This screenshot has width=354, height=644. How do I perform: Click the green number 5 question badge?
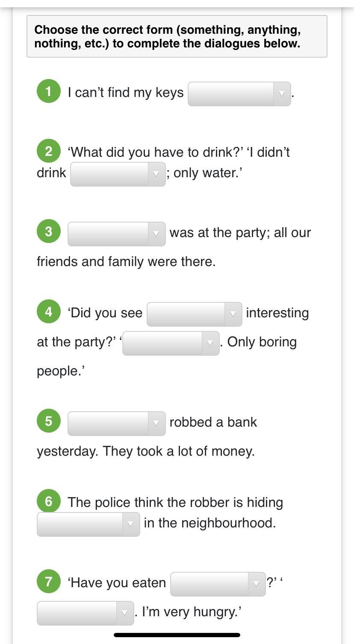(x=49, y=421)
